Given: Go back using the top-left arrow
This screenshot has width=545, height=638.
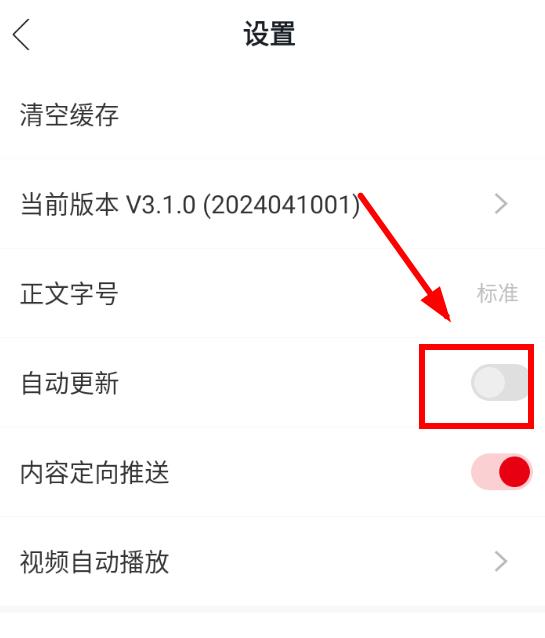Looking at the screenshot, I should (21, 34).
